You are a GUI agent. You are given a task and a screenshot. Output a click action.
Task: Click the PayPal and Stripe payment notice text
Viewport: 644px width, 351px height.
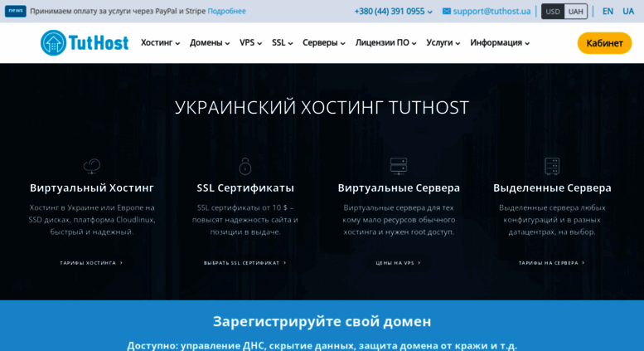pyautogui.click(x=118, y=11)
